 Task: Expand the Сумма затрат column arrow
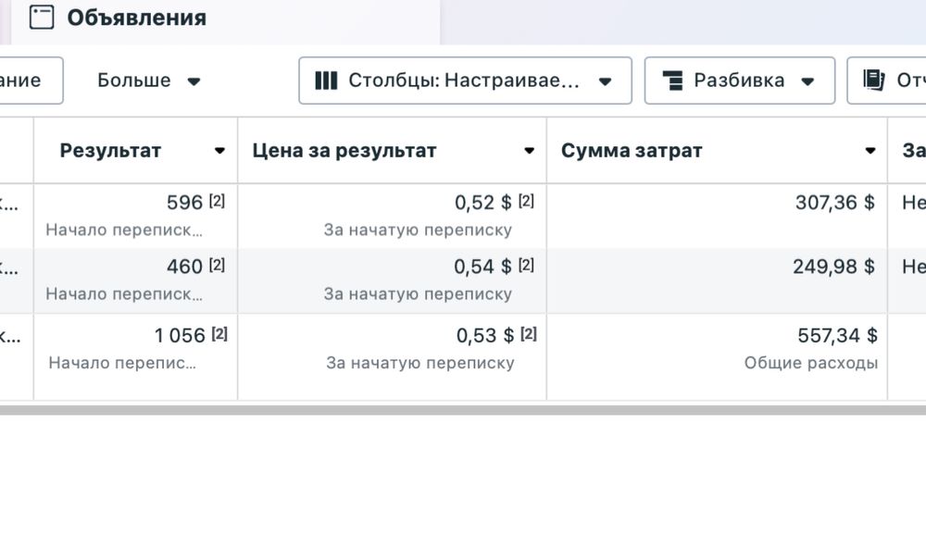(870, 151)
